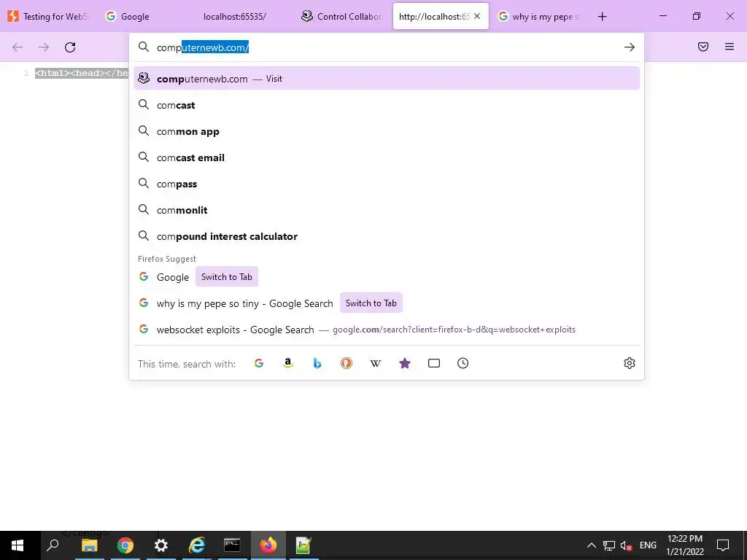Image resolution: width=747 pixels, height=560 pixels.
Task: Select the comcast email suggestion
Action: pyautogui.click(x=387, y=157)
